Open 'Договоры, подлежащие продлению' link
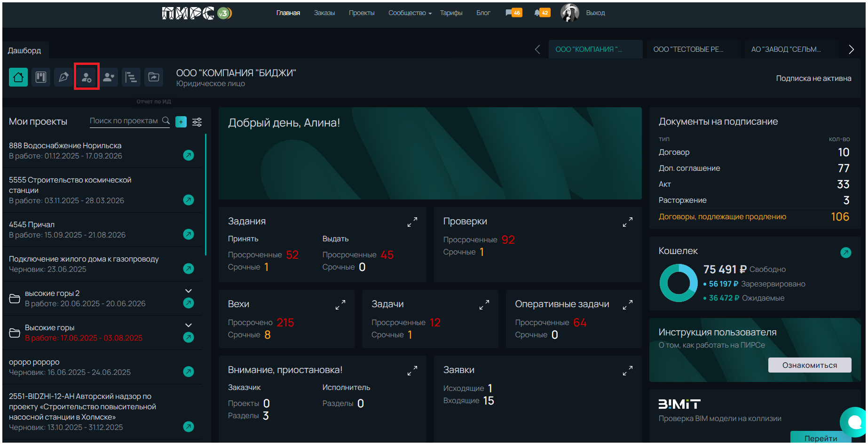 click(x=722, y=217)
